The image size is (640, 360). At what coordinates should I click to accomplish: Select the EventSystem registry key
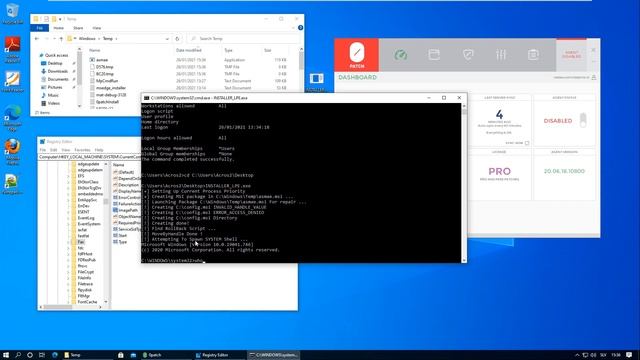pyautogui.click(x=89, y=224)
